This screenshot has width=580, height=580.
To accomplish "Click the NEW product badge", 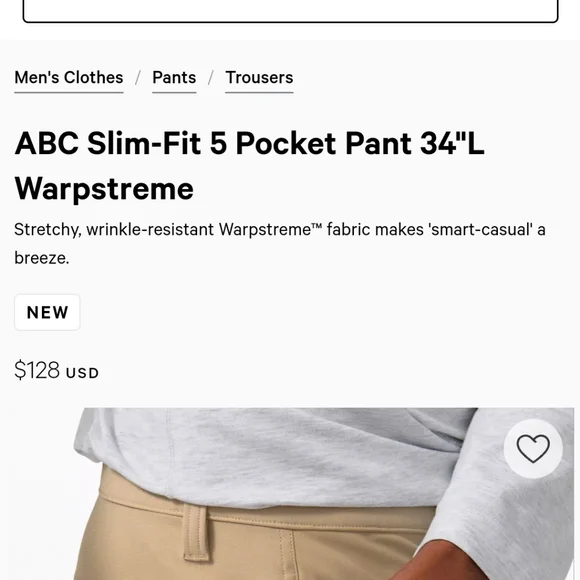I will click(47, 312).
